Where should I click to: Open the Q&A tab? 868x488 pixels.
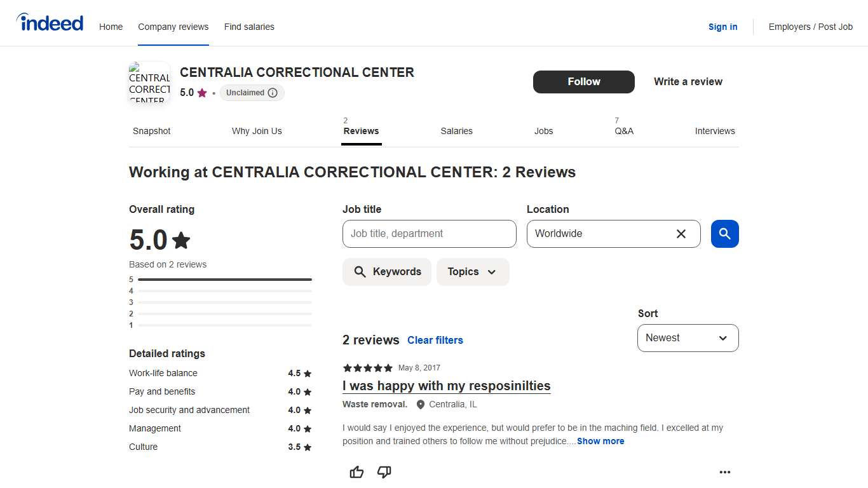tap(624, 131)
